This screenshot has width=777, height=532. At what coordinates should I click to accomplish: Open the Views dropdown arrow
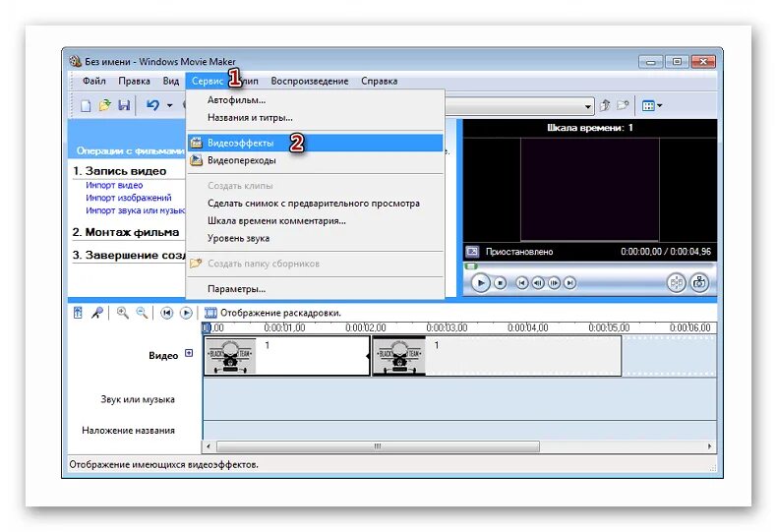coord(660,105)
